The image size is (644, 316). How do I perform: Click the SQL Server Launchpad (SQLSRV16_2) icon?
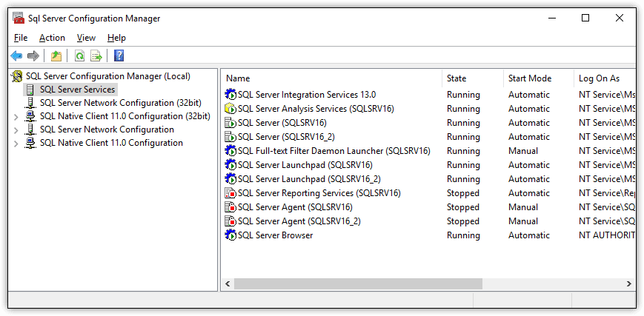tap(230, 179)
